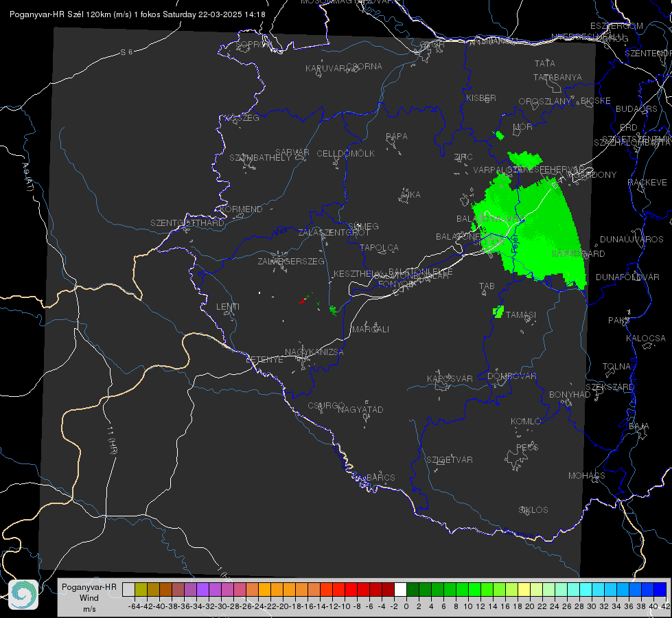Click the ZIRC city label
Viewport: 672px width, 618px height.
click(463, 157)
